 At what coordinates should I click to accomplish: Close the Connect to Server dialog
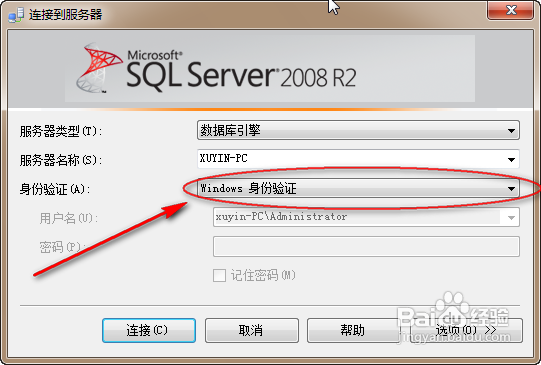pos(511,10)
